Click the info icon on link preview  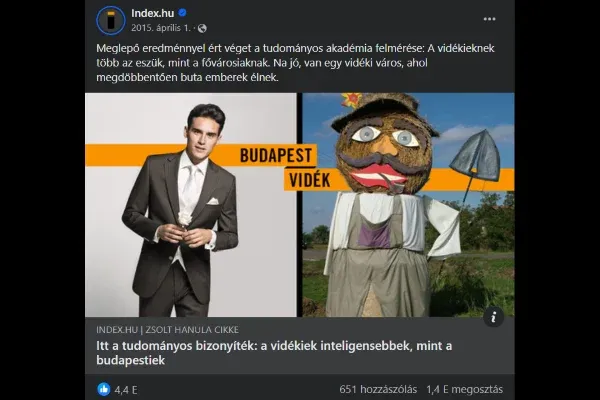click(x=494, y=316)
